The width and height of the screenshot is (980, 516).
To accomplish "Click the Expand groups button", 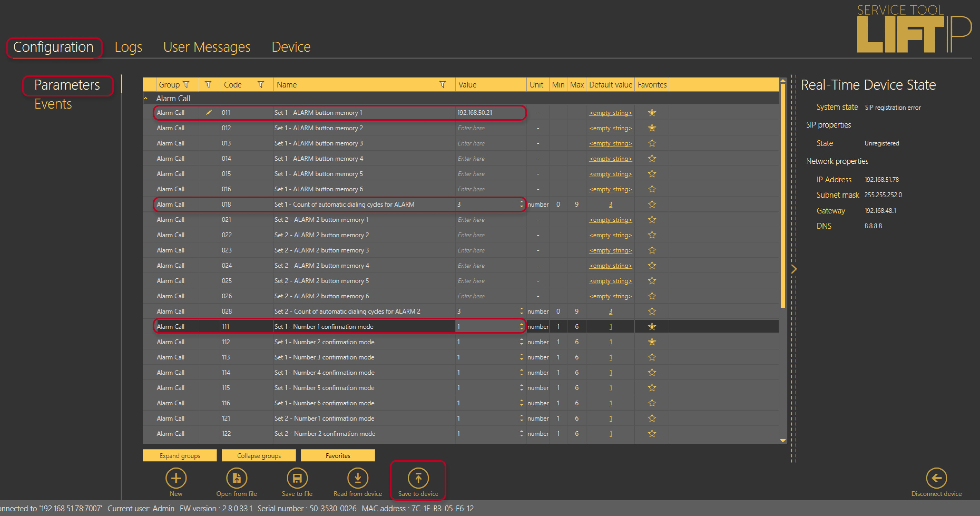I will [180, 455].
